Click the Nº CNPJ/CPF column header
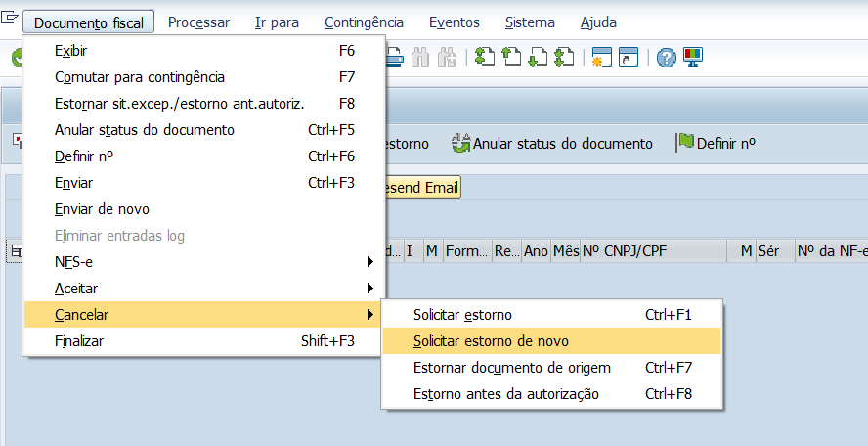 tap(653, 251)
